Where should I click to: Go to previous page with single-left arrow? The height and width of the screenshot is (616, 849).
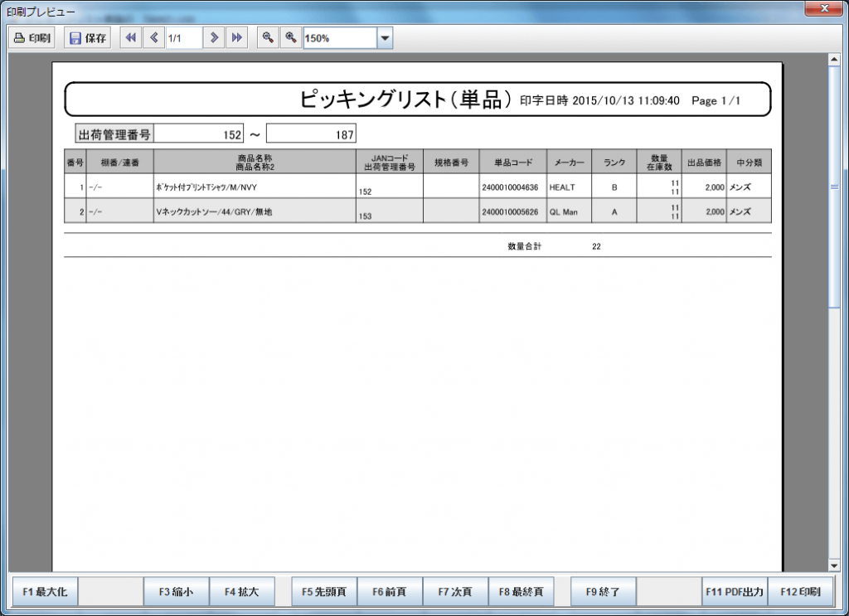point(153,37)
